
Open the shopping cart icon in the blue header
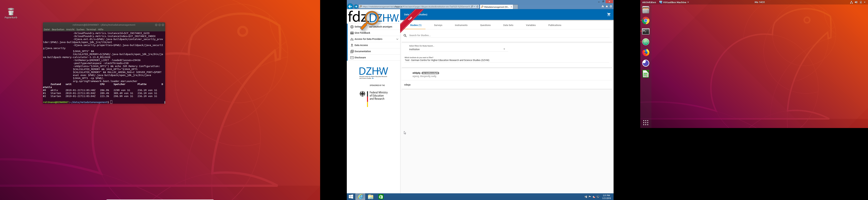609,14
